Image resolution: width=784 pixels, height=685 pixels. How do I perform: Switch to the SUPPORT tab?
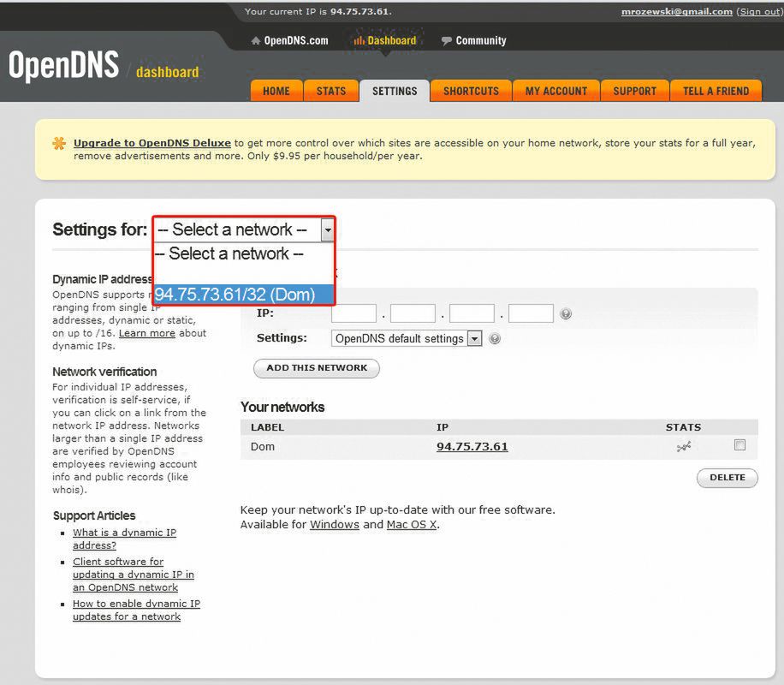click(x=635, y=91)
